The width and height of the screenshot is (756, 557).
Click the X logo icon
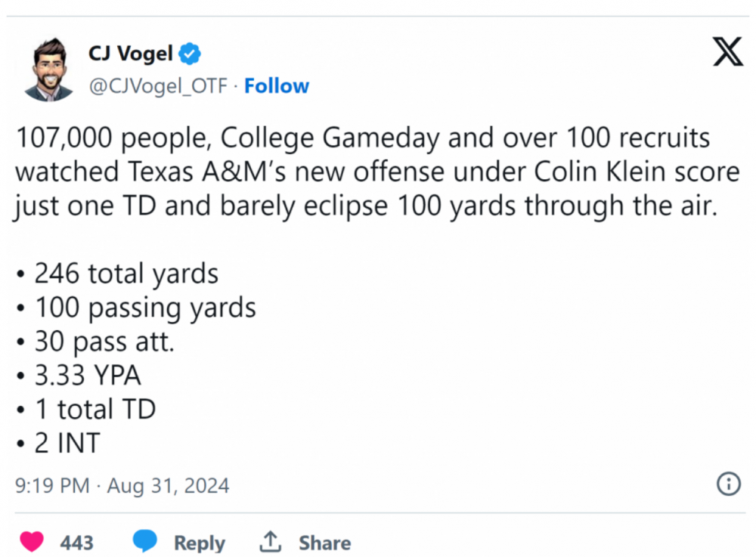click(728, 52)
